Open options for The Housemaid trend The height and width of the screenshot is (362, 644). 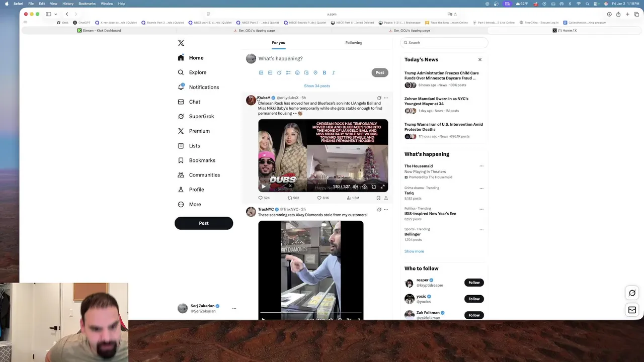[481, 166]
